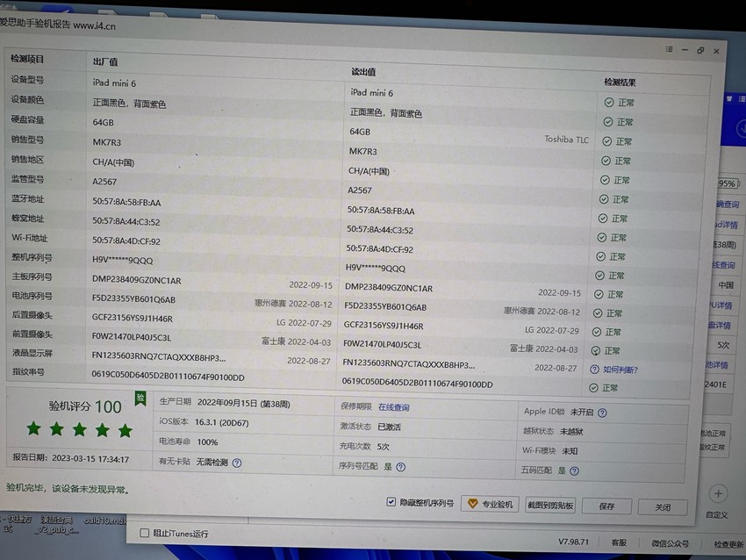
Task: Click GCF23156YS9J1H46R in the 出厂值 column
Action: click(133, 319)
